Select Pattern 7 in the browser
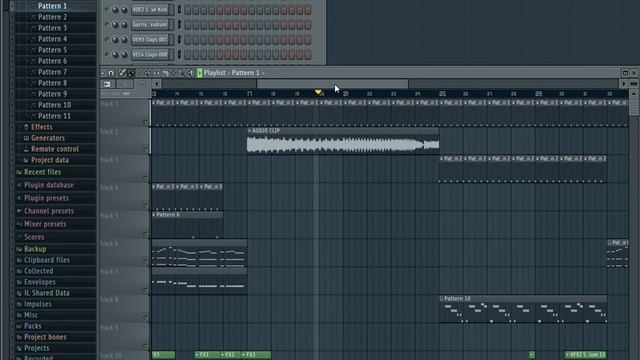The height and width of the screenshot is (360, 640). point(52,72)
